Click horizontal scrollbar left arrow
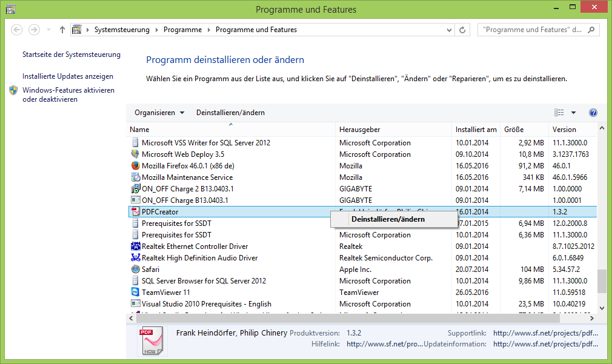 coord(131,319)
